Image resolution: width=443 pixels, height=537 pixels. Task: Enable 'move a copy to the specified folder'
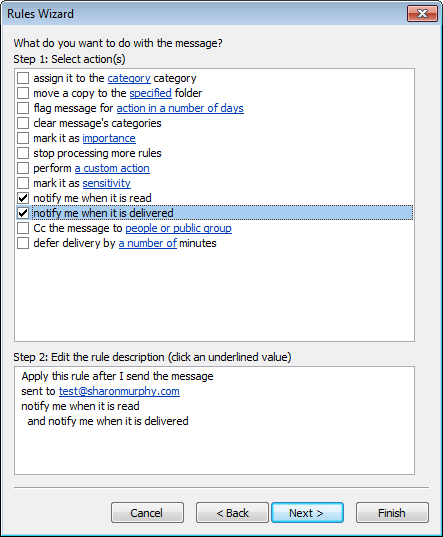[x=23, y=93]
